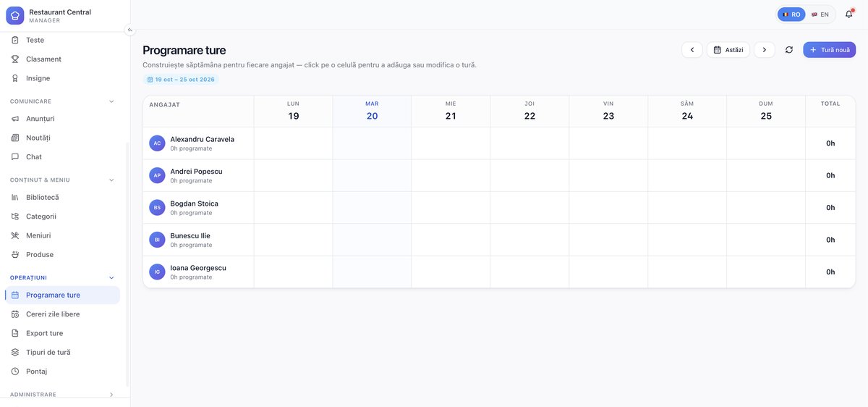Collapse the Operațiuni section
The image size is (868, 407).
111,277
